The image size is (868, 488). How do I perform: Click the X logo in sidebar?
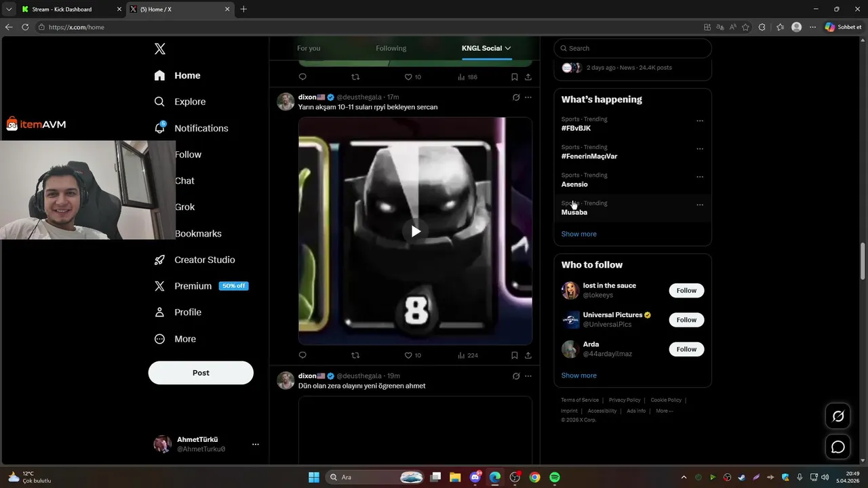pyautogui.click(x=160, y=49)
